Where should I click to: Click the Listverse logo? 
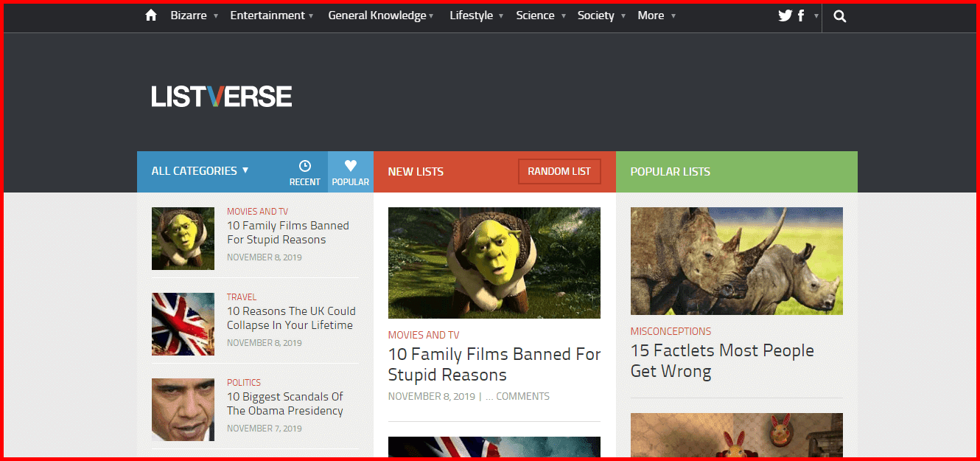pos(222,97)
